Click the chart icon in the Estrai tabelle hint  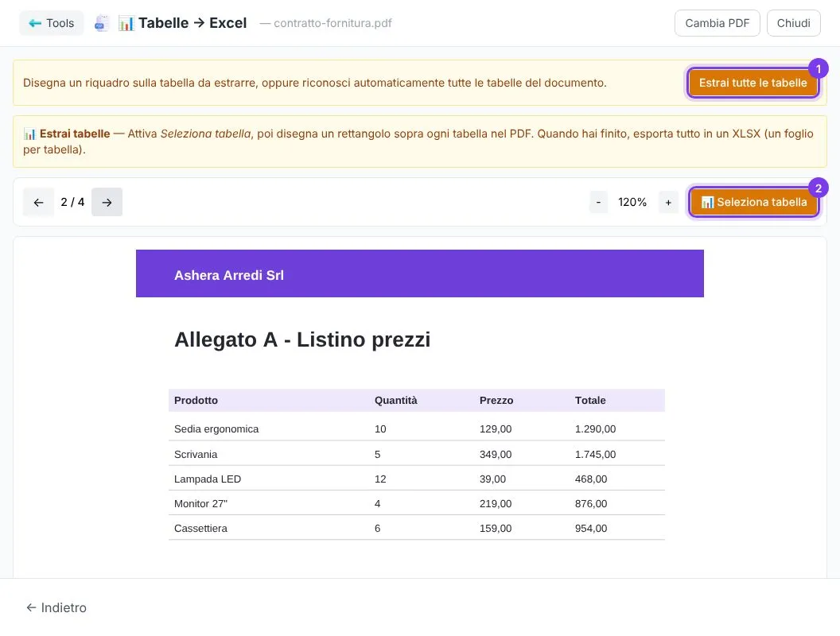(29, 134)
